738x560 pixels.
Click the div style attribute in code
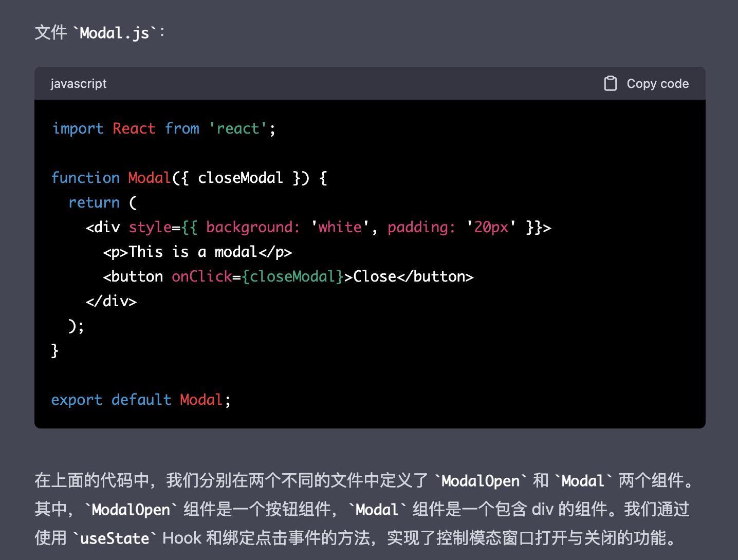click(150, 227)
